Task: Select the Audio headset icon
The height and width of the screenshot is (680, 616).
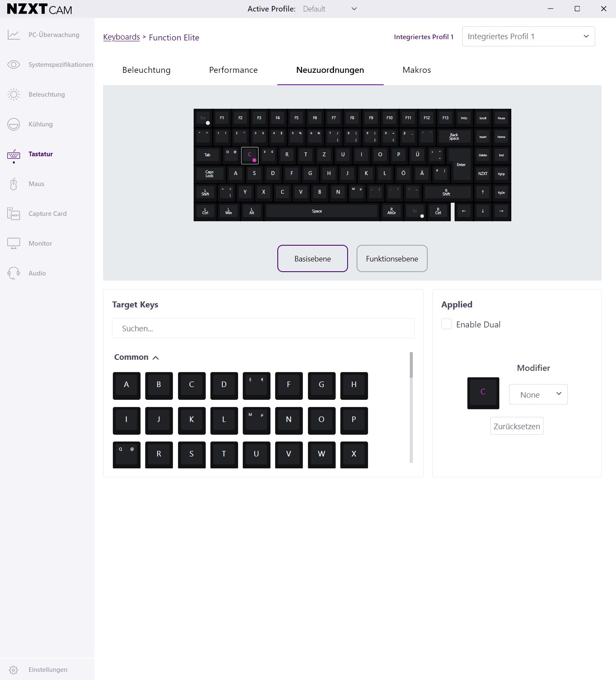Action: tap(14, 273)
